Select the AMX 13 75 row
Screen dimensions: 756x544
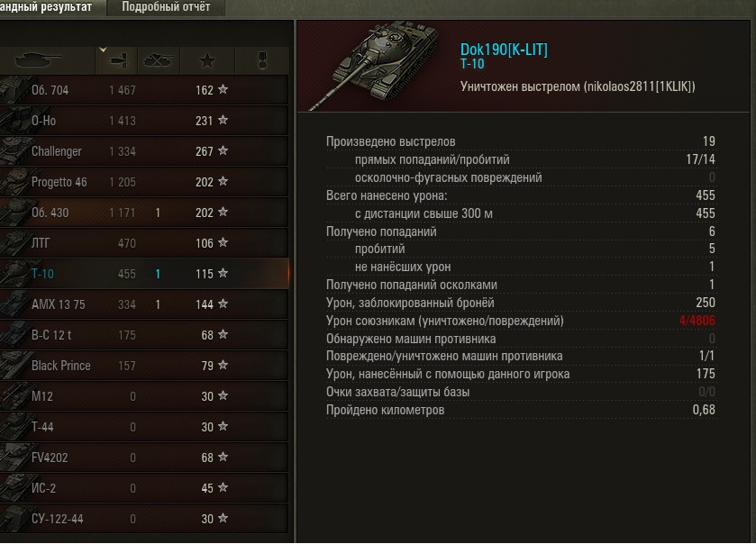tap(143, 304)
